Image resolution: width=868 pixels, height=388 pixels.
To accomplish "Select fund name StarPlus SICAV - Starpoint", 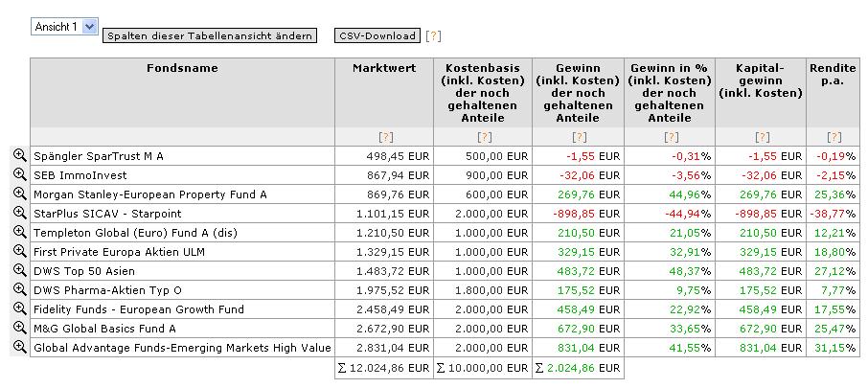I will pyautogui.click(x=107, y=214).
